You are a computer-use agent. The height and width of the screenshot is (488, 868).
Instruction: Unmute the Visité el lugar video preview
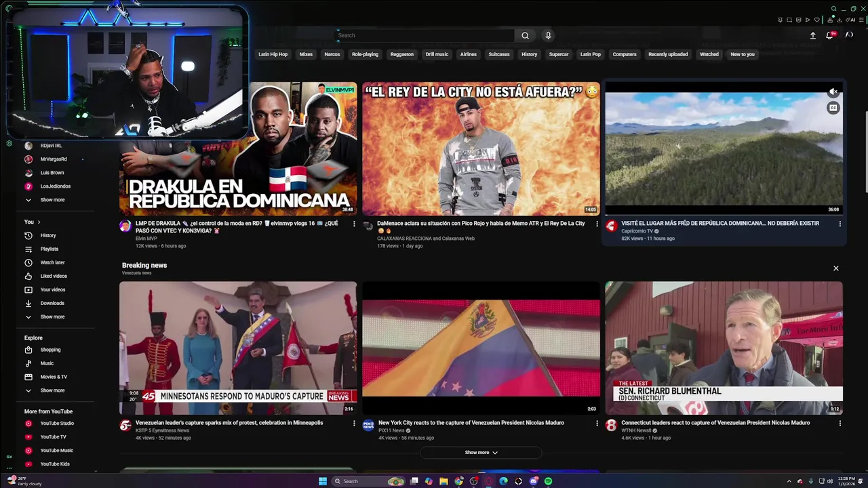coord(833,91)
